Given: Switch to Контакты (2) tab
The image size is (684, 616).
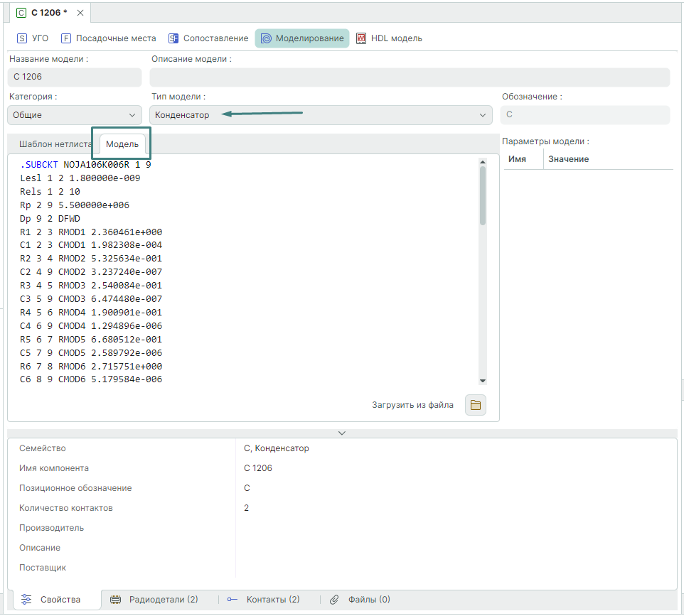Looking at the screenshot, I should [x=264, y=600].
